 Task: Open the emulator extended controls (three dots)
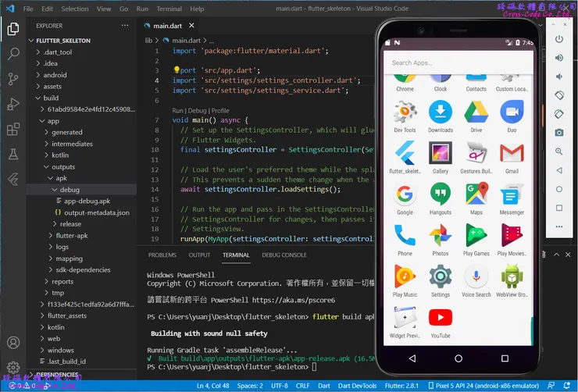pos(559,226)
